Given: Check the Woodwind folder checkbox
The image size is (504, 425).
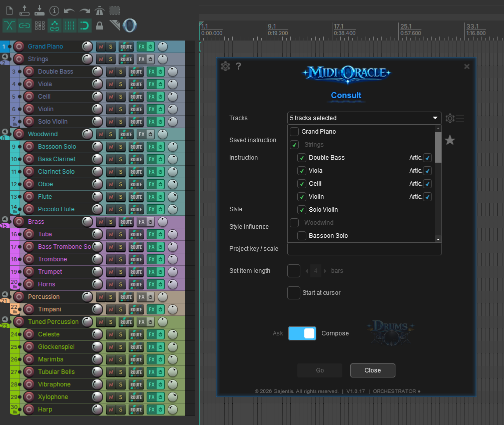Looking at the screenshot, I should click(294, 222).
